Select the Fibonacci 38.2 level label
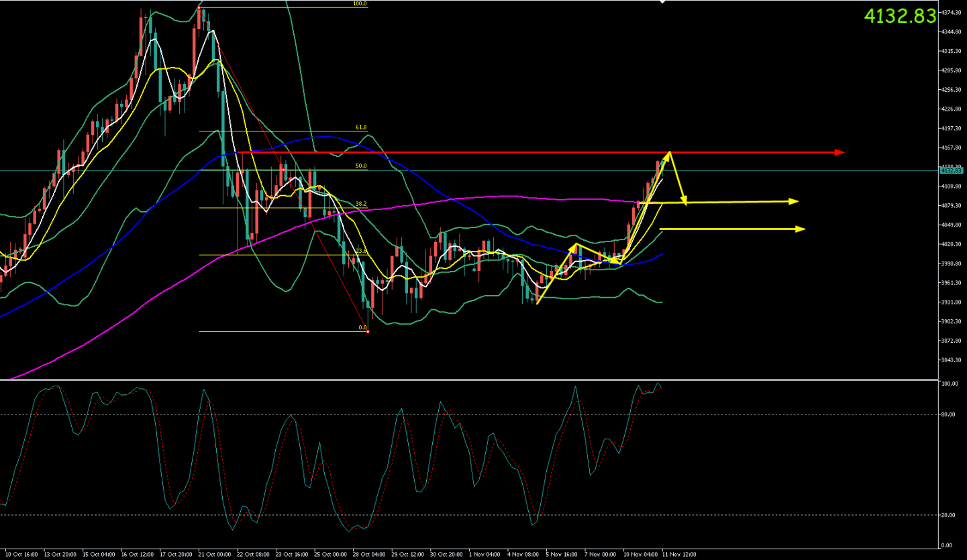Image resolution: width=967 pixels, height=560 pixels. tap(361, 204)
